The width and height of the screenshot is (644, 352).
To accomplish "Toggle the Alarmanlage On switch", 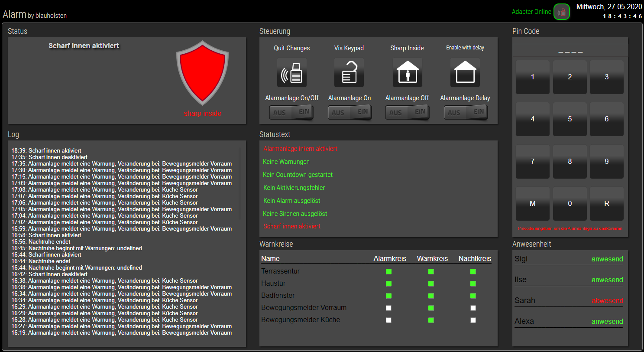I will pos(350,112).
